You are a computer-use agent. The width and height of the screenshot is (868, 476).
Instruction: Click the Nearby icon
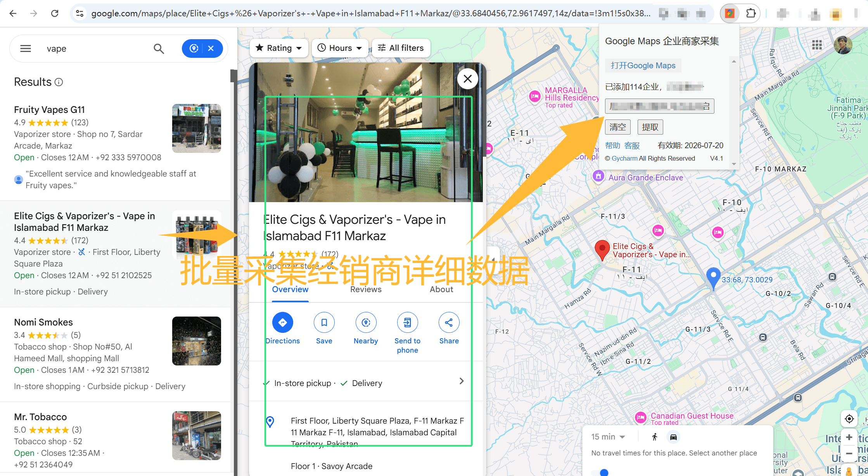(366, 322)
